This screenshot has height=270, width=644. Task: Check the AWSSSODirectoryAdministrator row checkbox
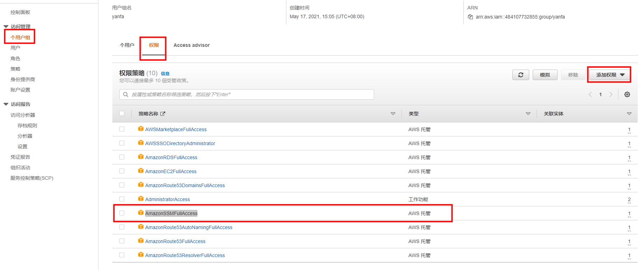122,143
